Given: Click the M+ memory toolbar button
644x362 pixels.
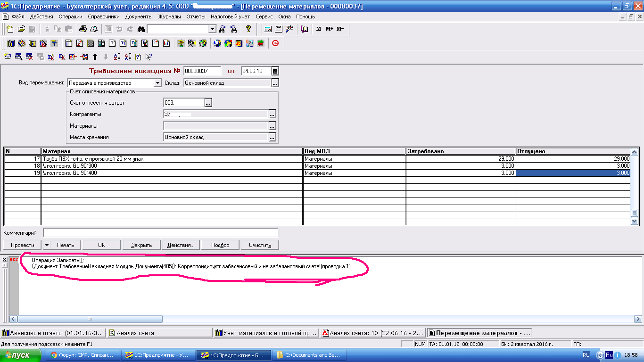Looking at the screenshot, I should pos(329,29).
